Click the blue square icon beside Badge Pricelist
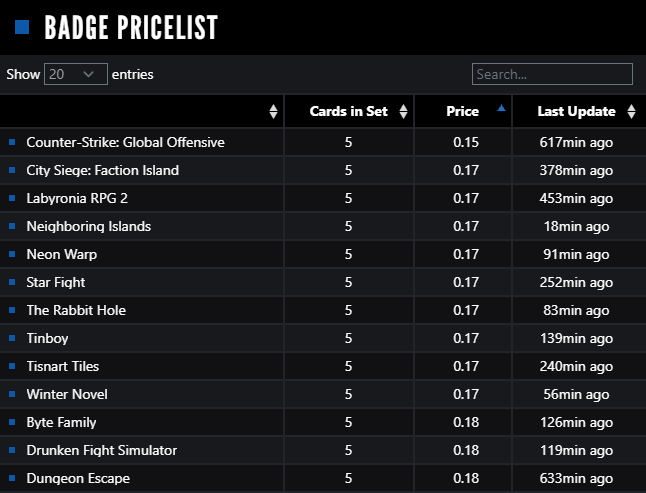The height and width of the screenshot is (493, 646). click(22, 27)
